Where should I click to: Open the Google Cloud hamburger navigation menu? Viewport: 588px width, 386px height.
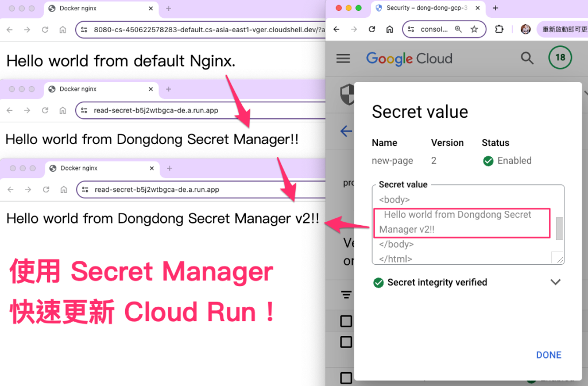coord(343,59)
